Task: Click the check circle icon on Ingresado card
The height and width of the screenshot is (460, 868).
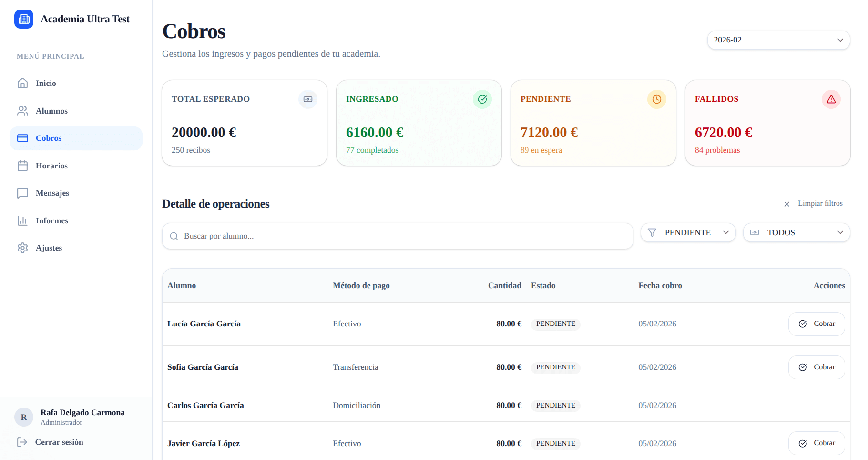Action: click(x=482, y=99)
